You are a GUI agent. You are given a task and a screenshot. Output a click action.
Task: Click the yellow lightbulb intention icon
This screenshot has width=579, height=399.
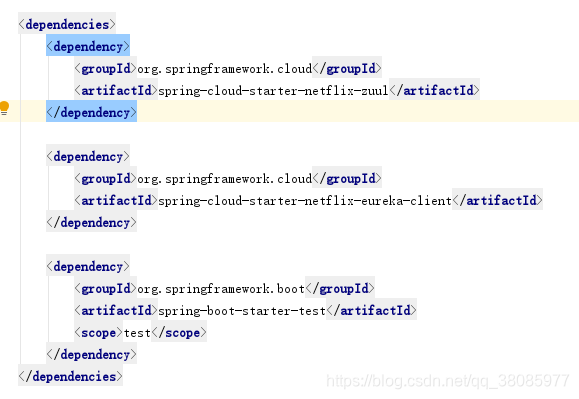click(4, 108)
